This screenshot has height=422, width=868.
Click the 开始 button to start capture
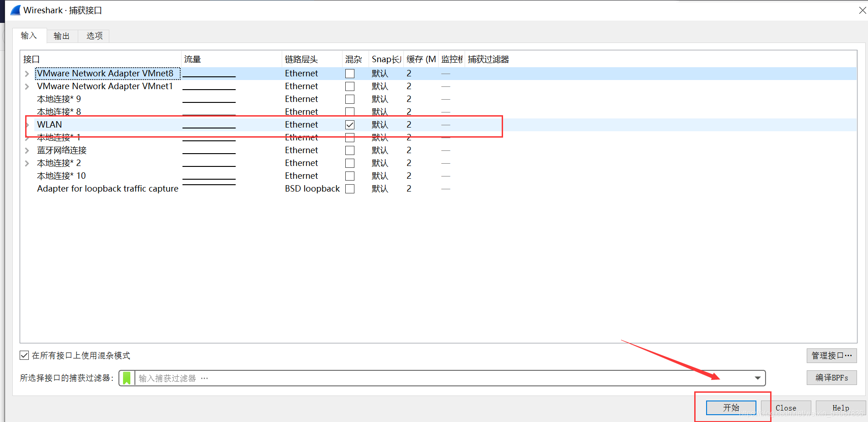click(x=731, y=407)
